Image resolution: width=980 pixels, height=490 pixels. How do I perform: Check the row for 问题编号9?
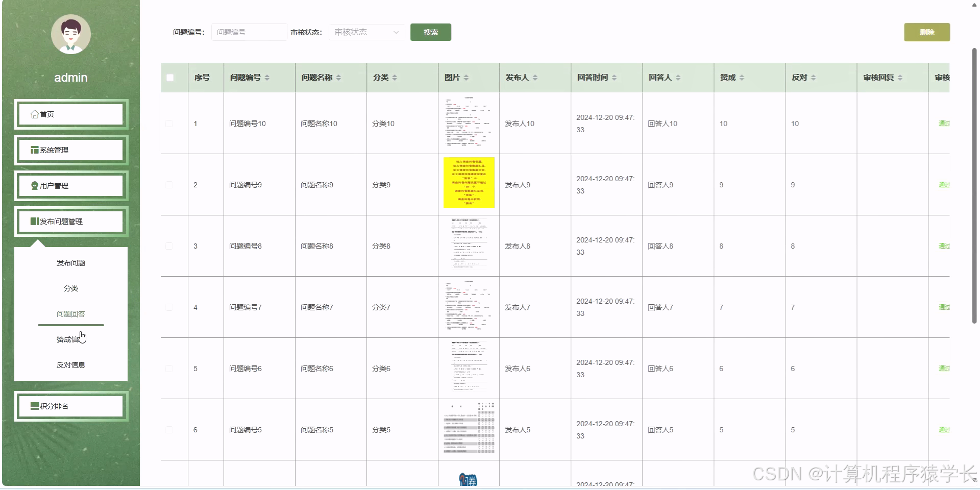169,185
